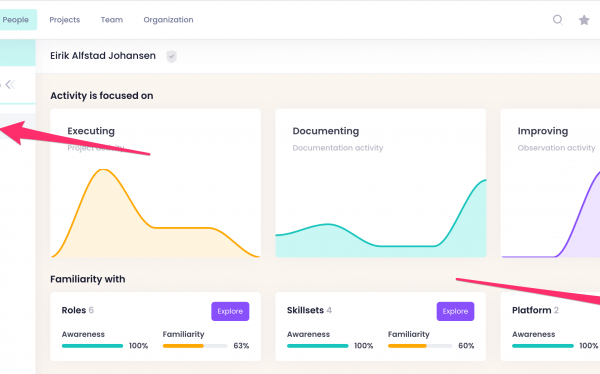Explore the Roles familiarity card

(230, 311)
